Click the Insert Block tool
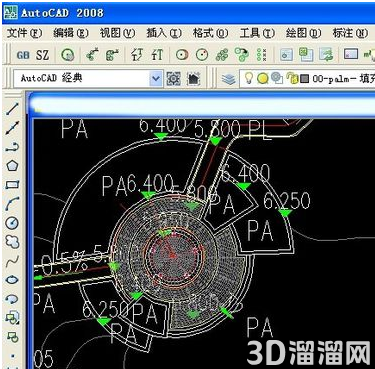This screenshot has width=375, height=369. click(x=12, y=318)
